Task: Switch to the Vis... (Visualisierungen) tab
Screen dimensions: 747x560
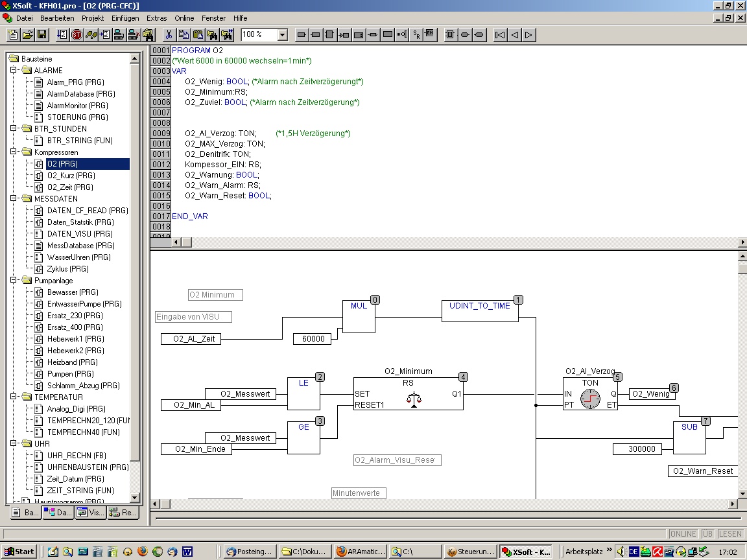Action: (91, 513)
